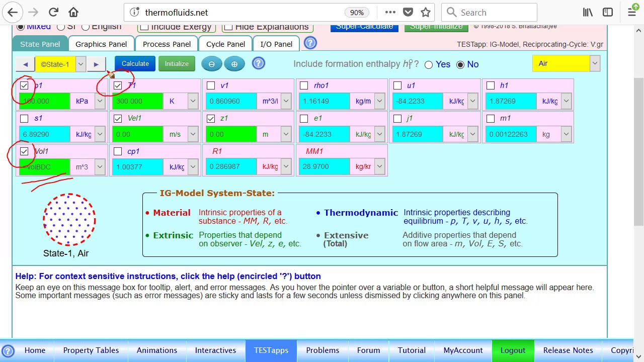Screen dimensions: 644x362
Task: Open Property Tables link
Action: point(91,350)
